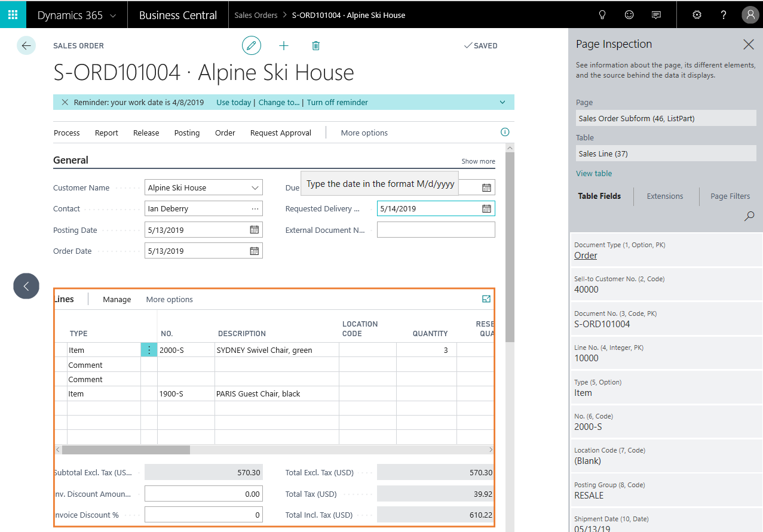Open the Posting menu
This screenshot has height=532, width=763.
tap(187, 133)
